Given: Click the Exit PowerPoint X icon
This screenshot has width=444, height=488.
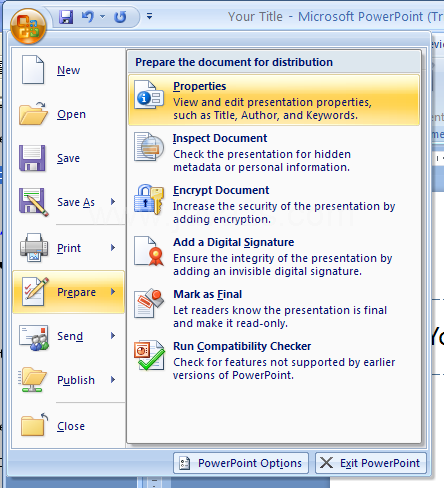Looking at the screenshot, I should pos(326,463).
